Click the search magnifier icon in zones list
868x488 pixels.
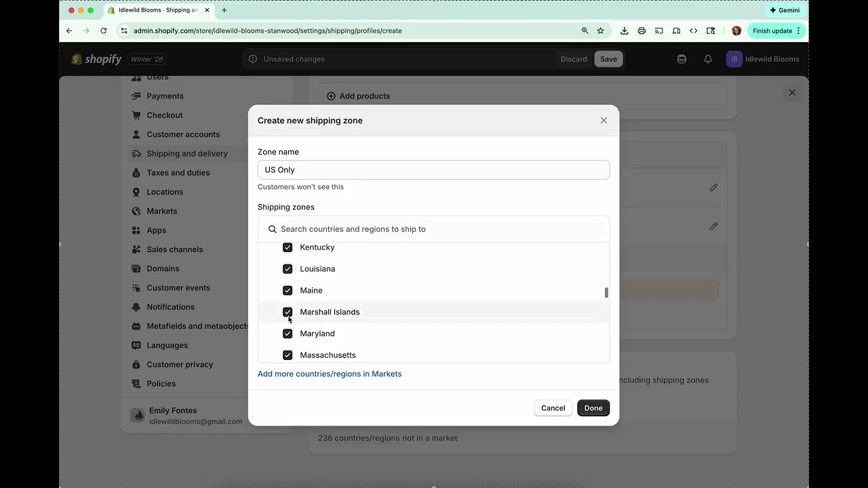click(273, 229)
